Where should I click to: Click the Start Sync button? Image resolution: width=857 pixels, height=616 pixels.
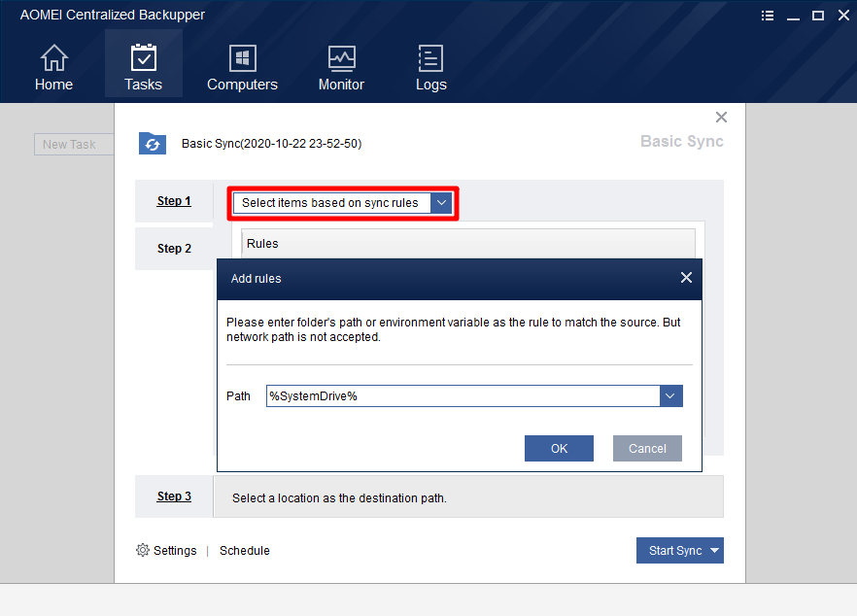coord(675,550)
